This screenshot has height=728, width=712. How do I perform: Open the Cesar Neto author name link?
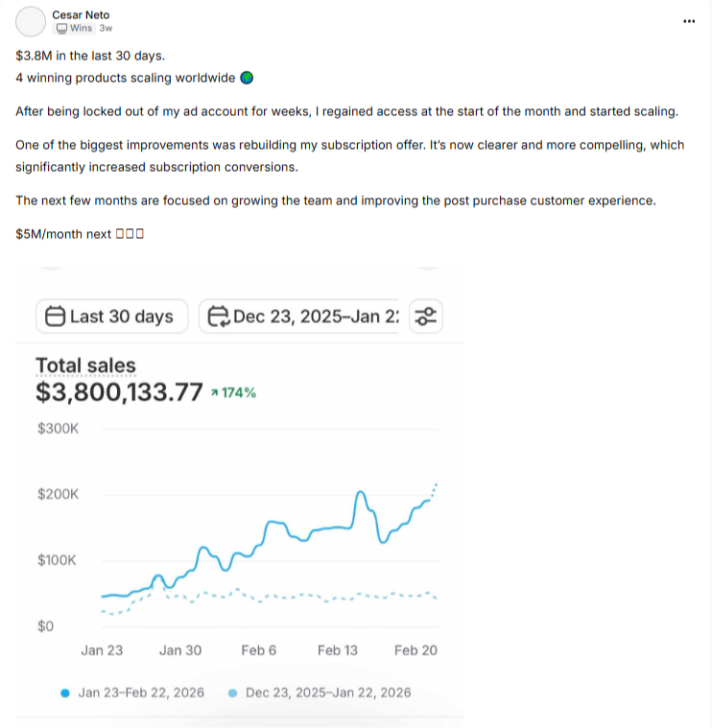(80, 15)
